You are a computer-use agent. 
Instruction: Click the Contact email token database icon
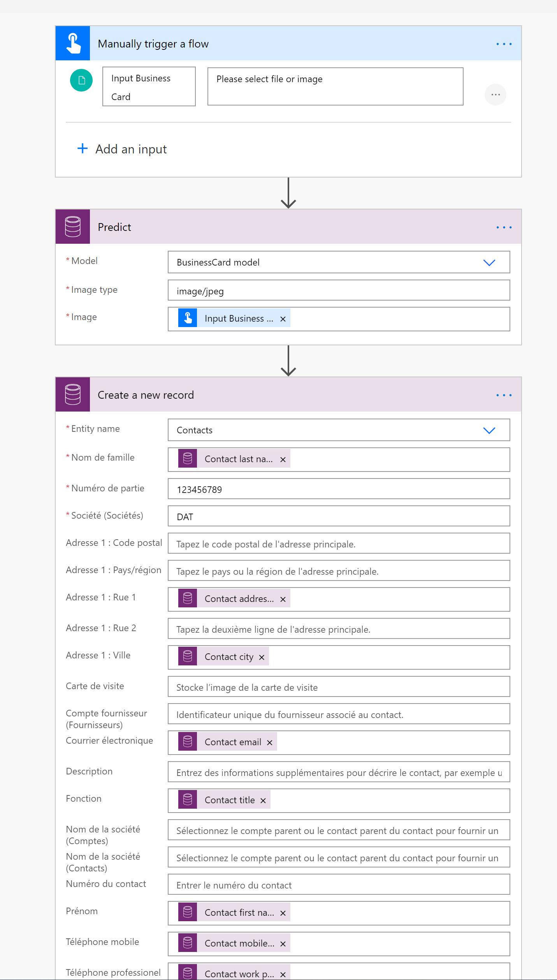[x=188, y=741]
